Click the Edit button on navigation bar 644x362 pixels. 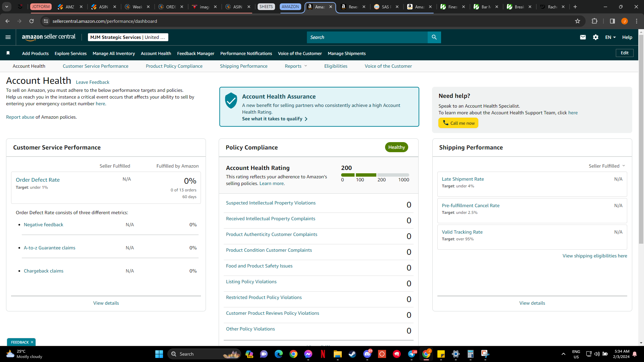pyautogui.click(x=625, y=53)
